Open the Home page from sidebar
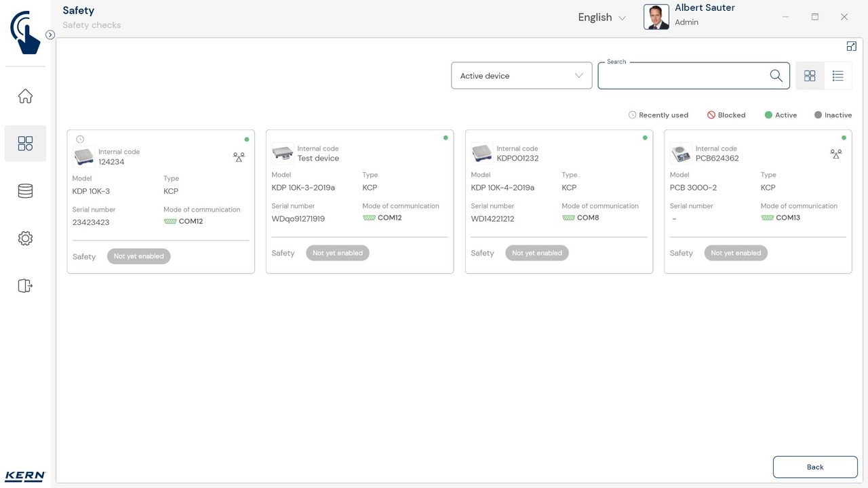The height and width of the screenshot is (488, 868). coord(25,96)
